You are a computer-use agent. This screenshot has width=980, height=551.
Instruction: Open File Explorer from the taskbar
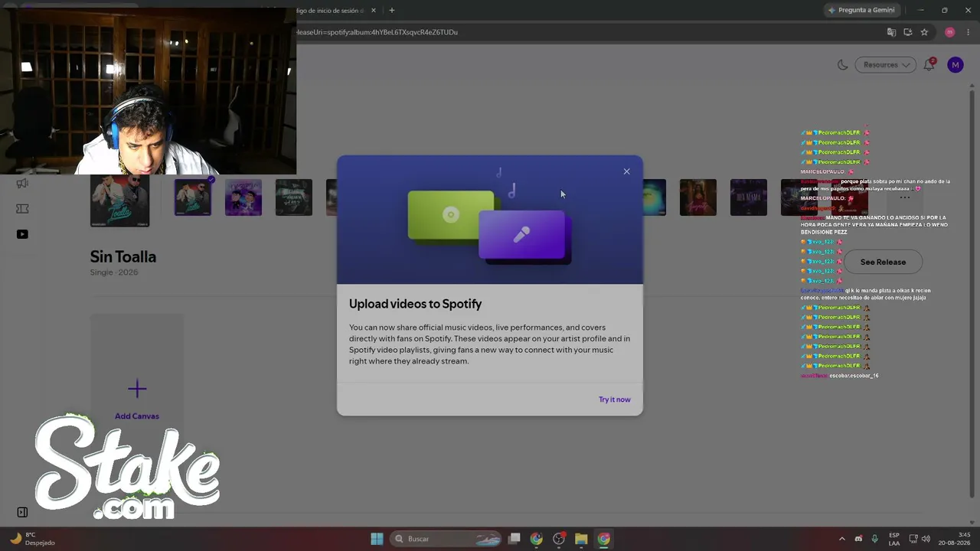[581, 539]
